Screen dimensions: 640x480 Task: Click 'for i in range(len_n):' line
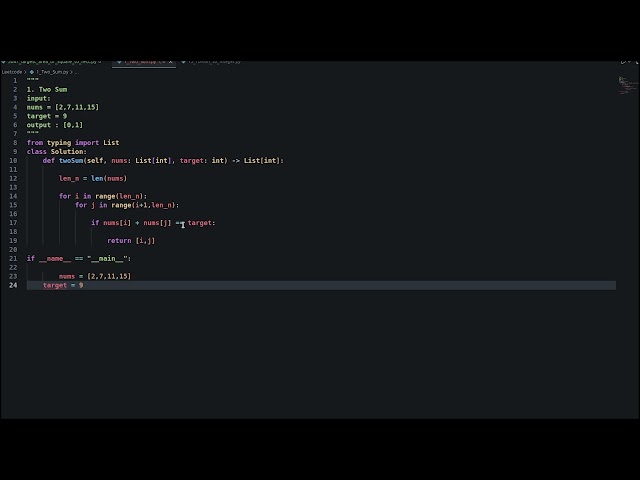pos(103,196)
